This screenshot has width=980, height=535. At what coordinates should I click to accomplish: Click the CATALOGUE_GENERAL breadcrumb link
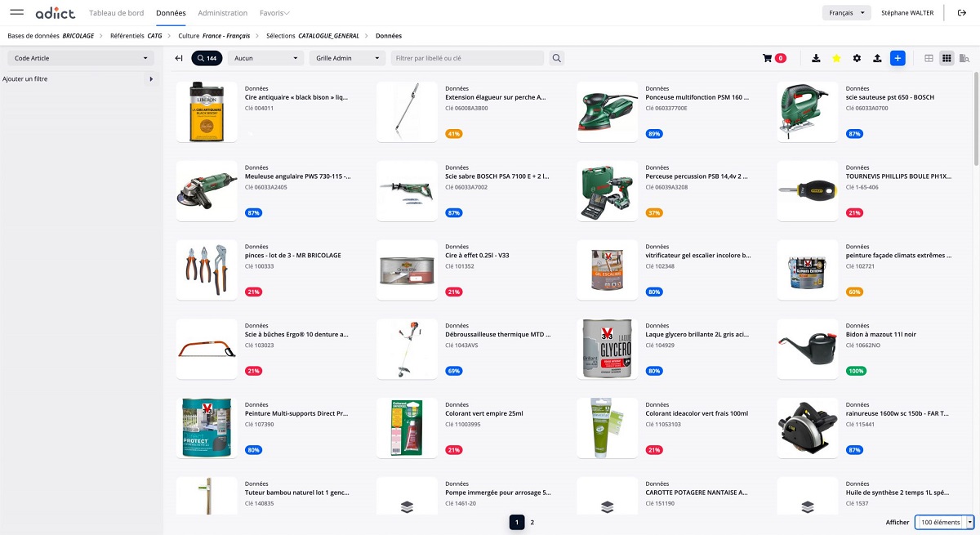(328, 36)
